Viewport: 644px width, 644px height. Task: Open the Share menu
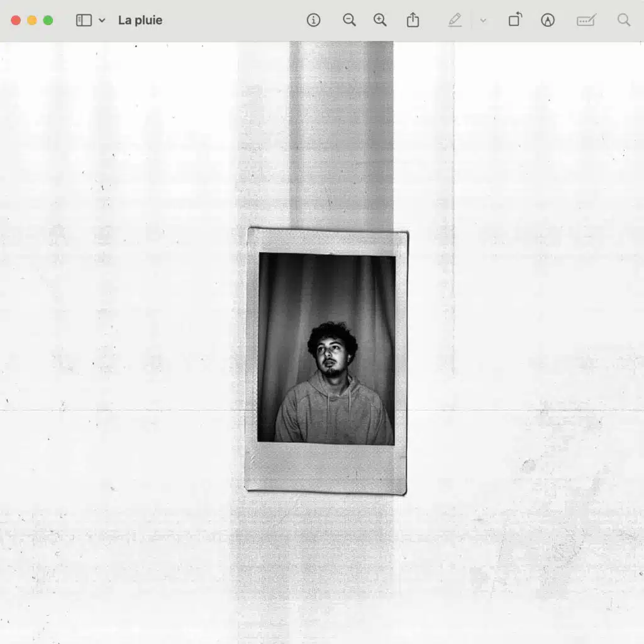pos(413,20)
